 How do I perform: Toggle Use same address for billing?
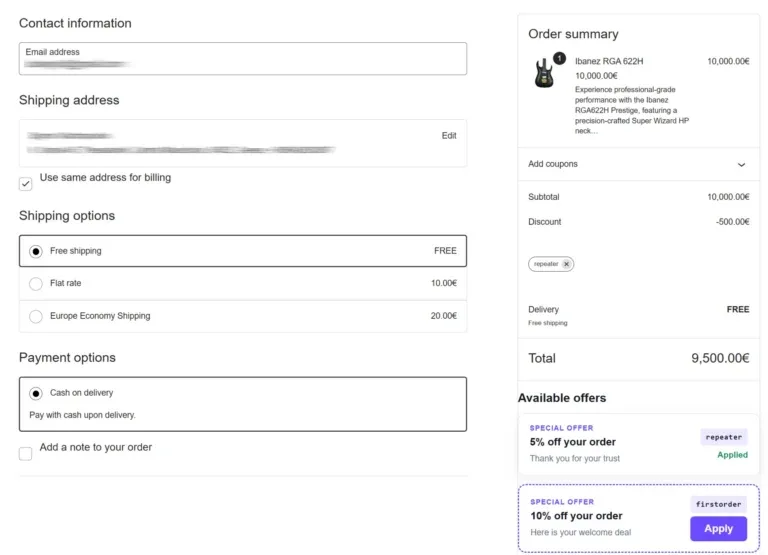[x=25, y=184]
